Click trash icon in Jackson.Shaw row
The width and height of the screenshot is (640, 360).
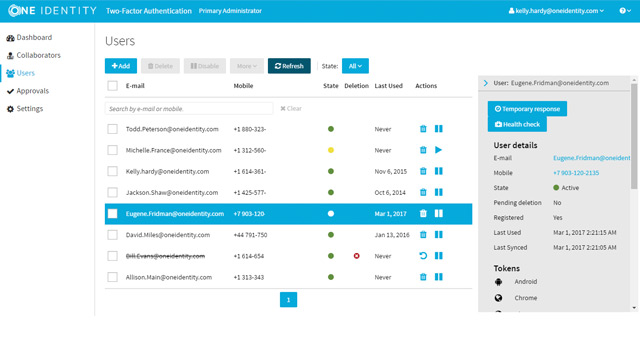(423, 192)
